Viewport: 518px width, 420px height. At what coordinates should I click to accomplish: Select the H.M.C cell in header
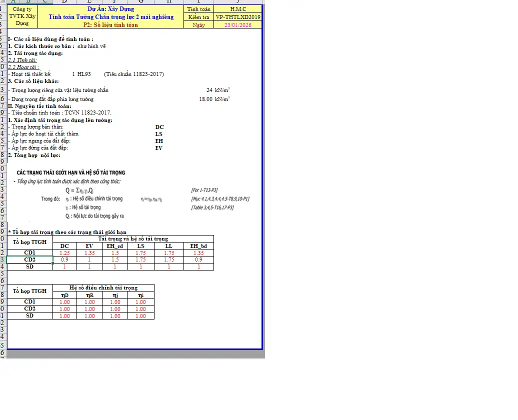(x=238, y=9)
